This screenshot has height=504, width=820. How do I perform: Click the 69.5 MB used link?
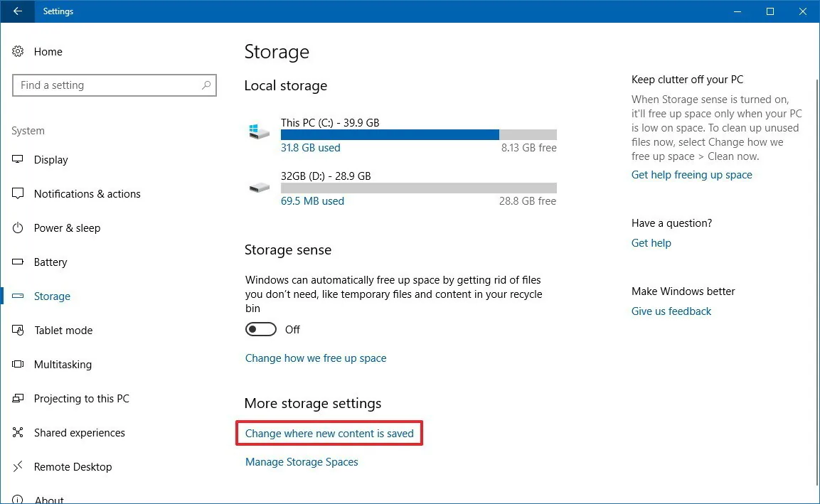312,200
